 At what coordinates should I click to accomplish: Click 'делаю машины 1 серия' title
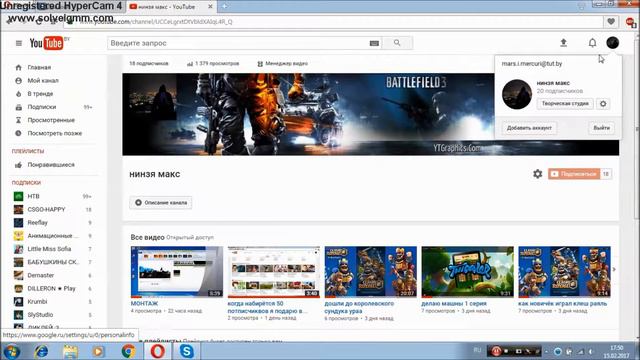coord(454,304)
